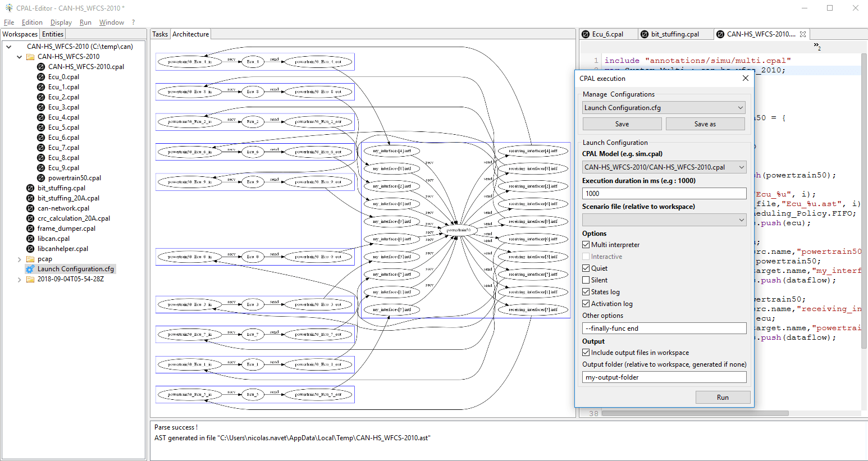Screen dimensions: 868x461
Task: Open the ? help menu
Action: tap(133, 22)
